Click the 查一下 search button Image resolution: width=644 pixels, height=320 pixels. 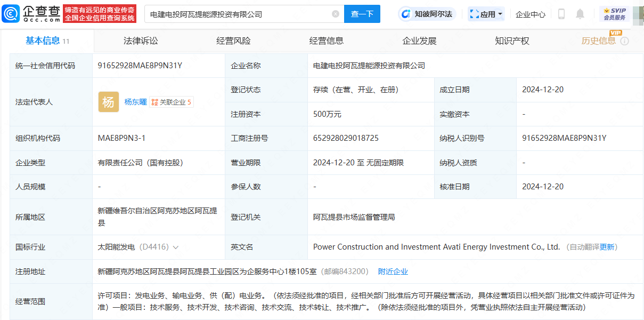[x=362, y=14]
